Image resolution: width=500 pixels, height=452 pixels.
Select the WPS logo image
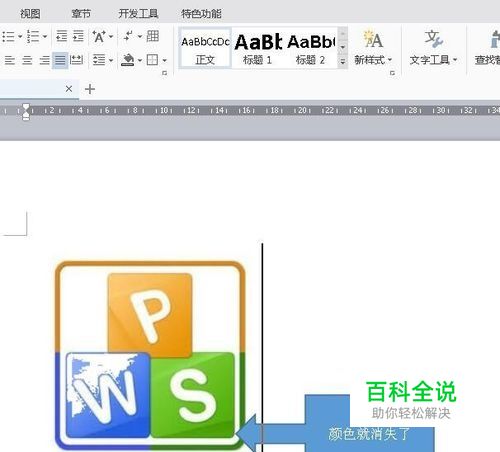150,356
